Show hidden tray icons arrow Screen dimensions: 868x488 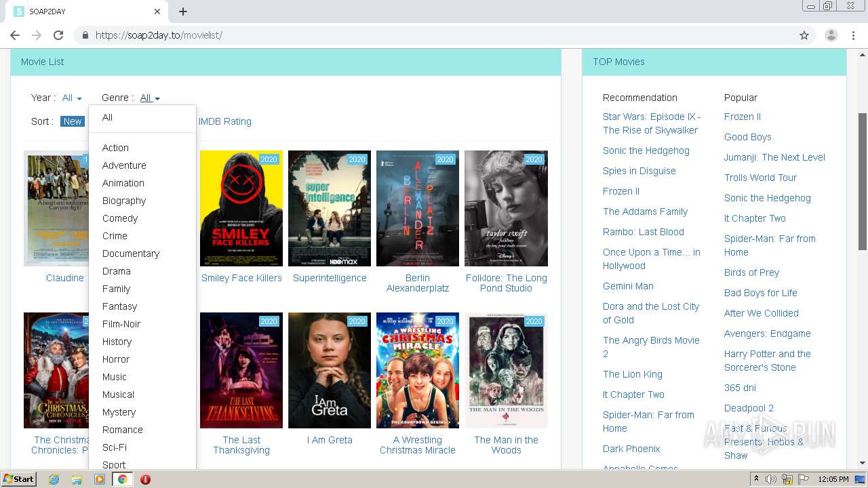tap(757, 479)
